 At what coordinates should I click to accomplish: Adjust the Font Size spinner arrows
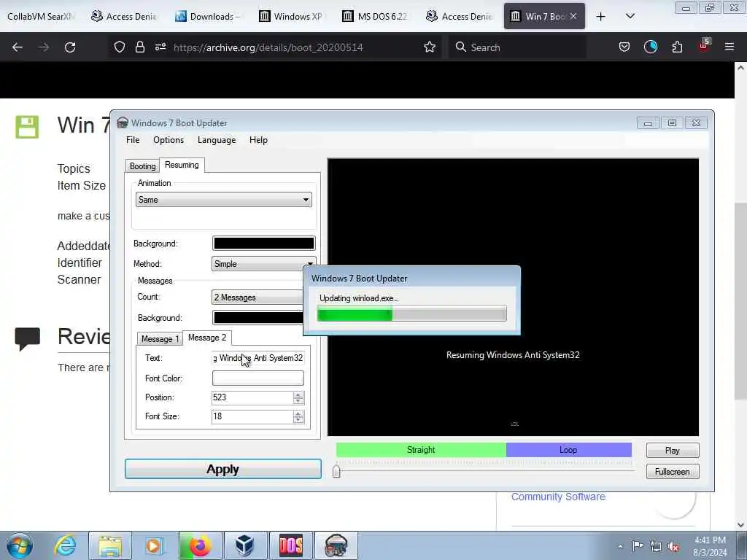298,416
